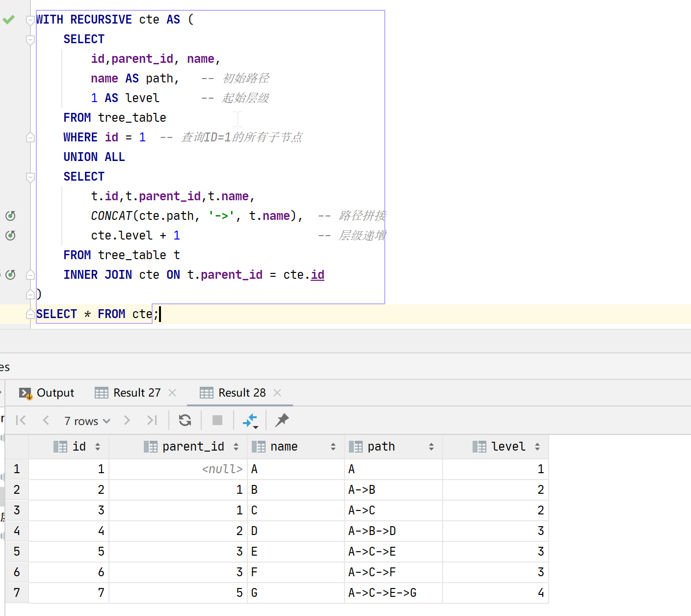Click path cell 'A->C->E'
Image resolution: width=691 pixels, height=616 pixels.
[x=394, y=552]
